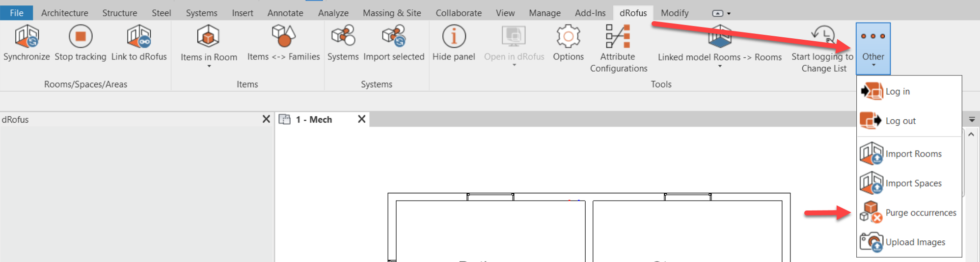Viewport: 980px width, 262px height.
Task: Switch to the Insert tab
Action: pos(243,13)
